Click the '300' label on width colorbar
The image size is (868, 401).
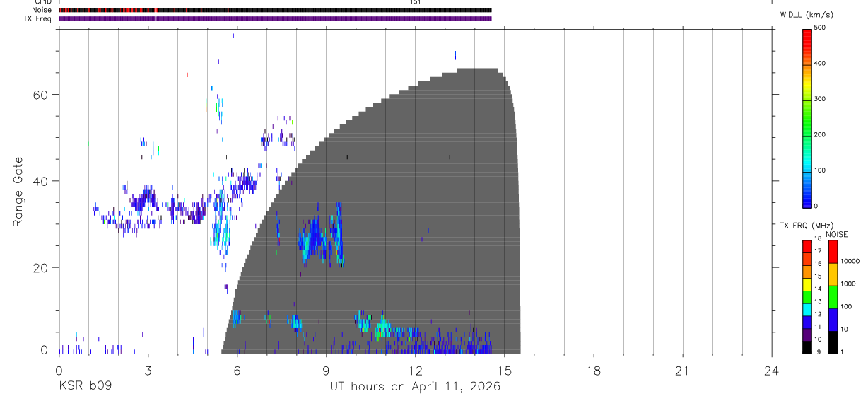(820, 99)
